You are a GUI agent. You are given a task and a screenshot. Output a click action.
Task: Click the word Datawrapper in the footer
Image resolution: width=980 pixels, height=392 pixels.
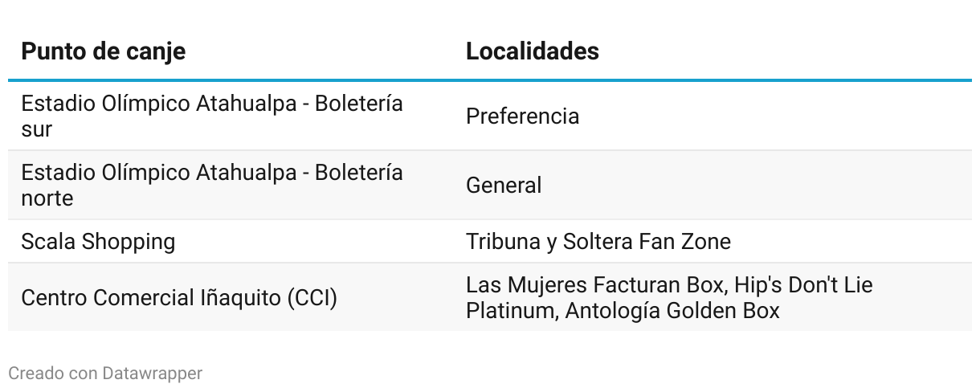click(x=152, y=374)
